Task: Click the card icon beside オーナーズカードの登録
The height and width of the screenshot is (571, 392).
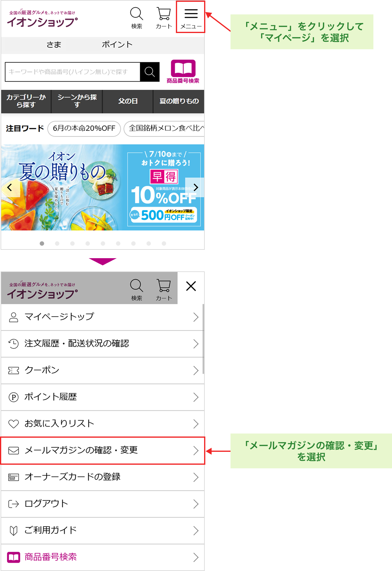Action: pyautogui.click(x=14, y=477)
